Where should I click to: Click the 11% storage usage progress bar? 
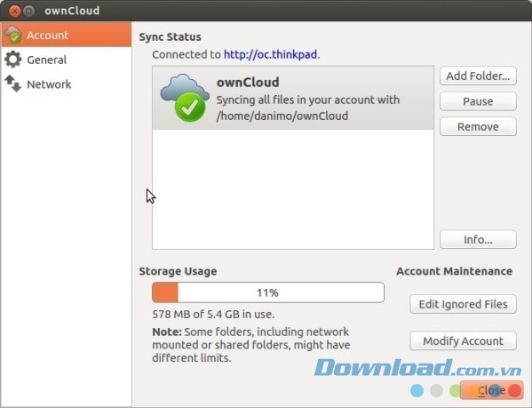[x=268, y=292]
